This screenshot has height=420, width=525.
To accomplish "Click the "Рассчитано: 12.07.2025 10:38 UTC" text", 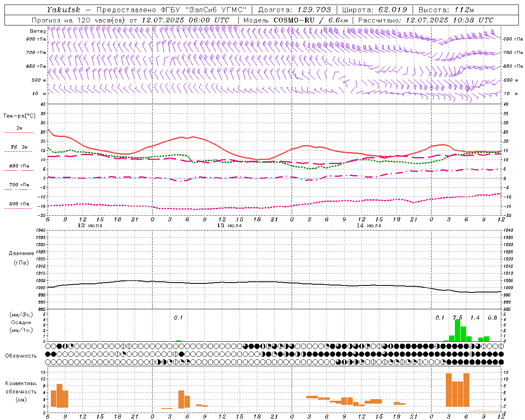I will tap(426, 20).
